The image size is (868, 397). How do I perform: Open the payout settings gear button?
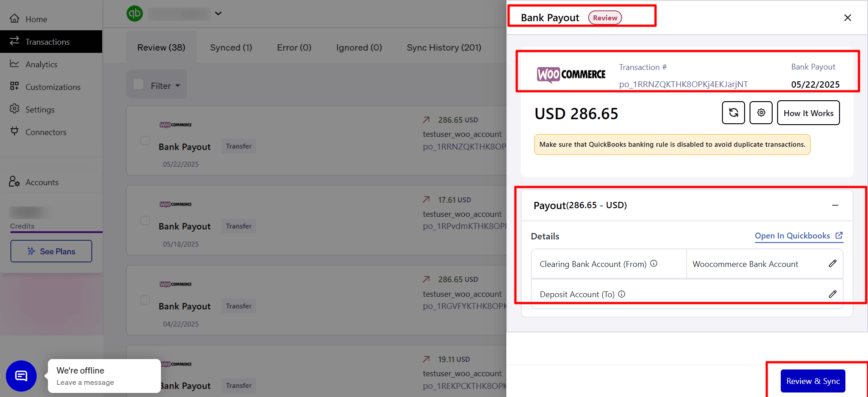[761, 112]
